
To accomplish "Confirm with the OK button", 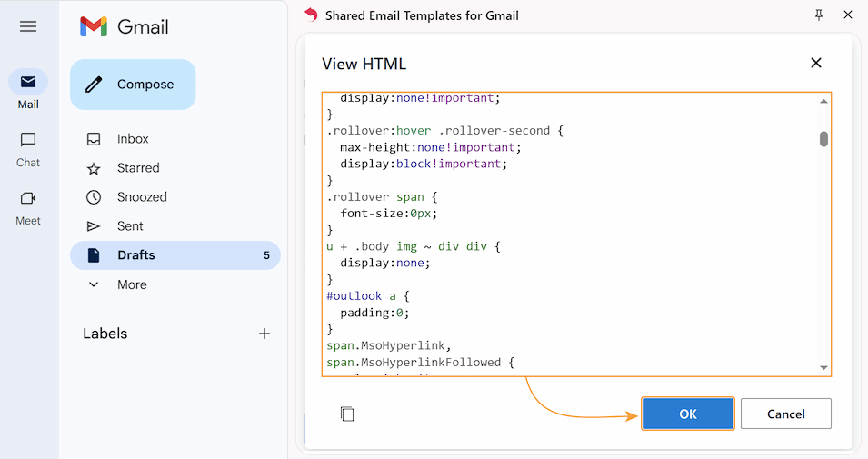I will 688,414.
